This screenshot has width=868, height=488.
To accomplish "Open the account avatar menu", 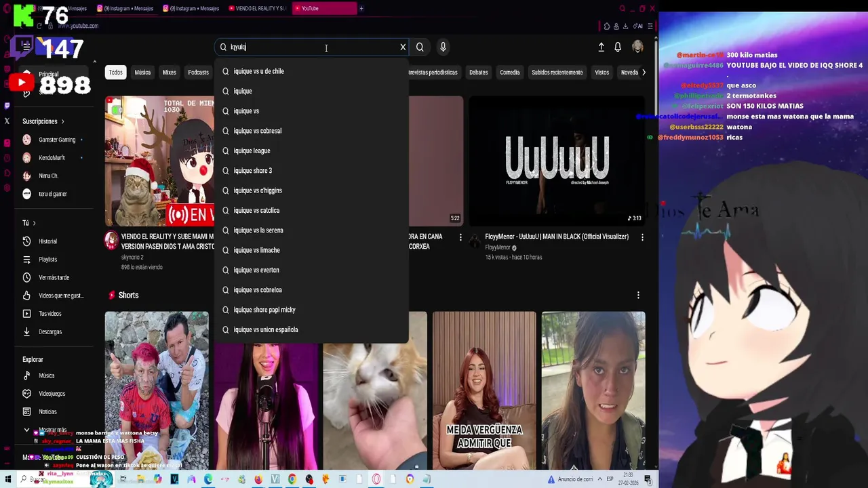I will (x=637, y=47).
